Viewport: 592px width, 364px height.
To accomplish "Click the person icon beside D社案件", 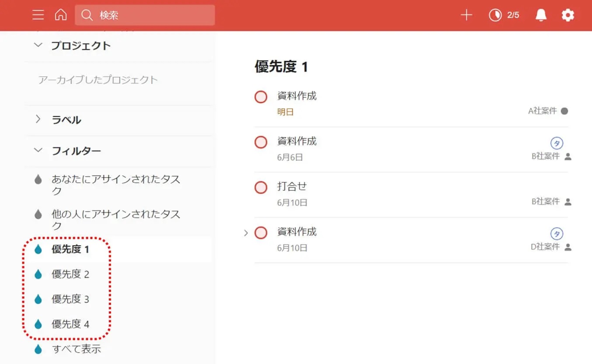I will click(568, 247).
